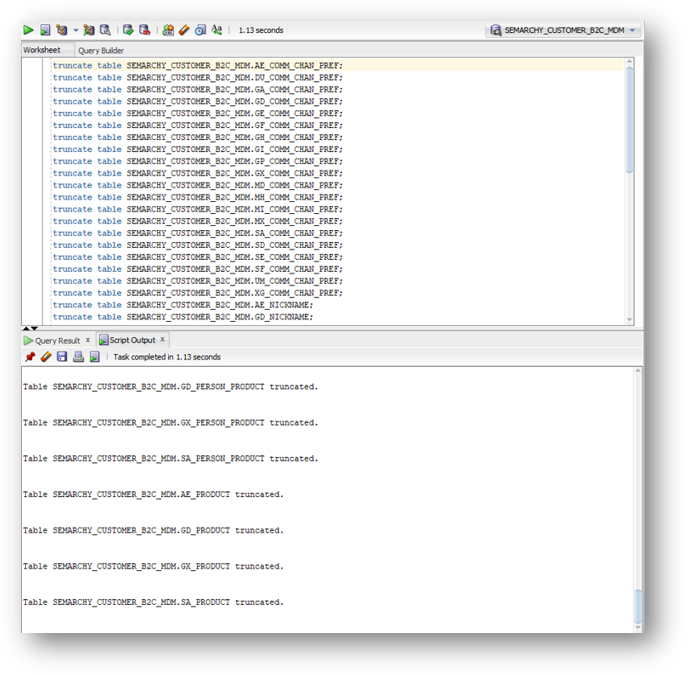Click the UM_COMM_CHAN_PREF truncate line

[198, 281]
